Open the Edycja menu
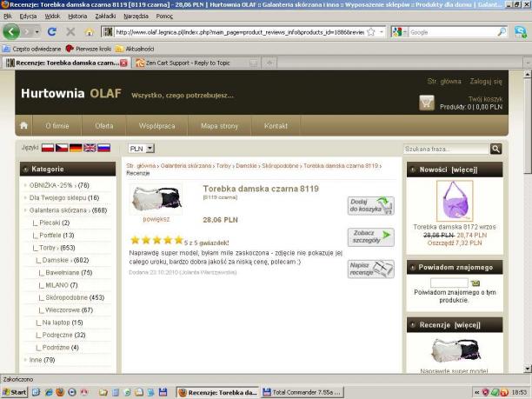 (x=28, y=16)
